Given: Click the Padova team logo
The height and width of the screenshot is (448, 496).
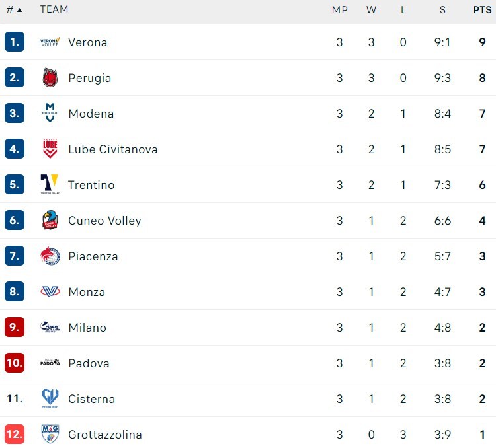Looking at the screenshot, I should pyautogui.click(x=50, y=363).
